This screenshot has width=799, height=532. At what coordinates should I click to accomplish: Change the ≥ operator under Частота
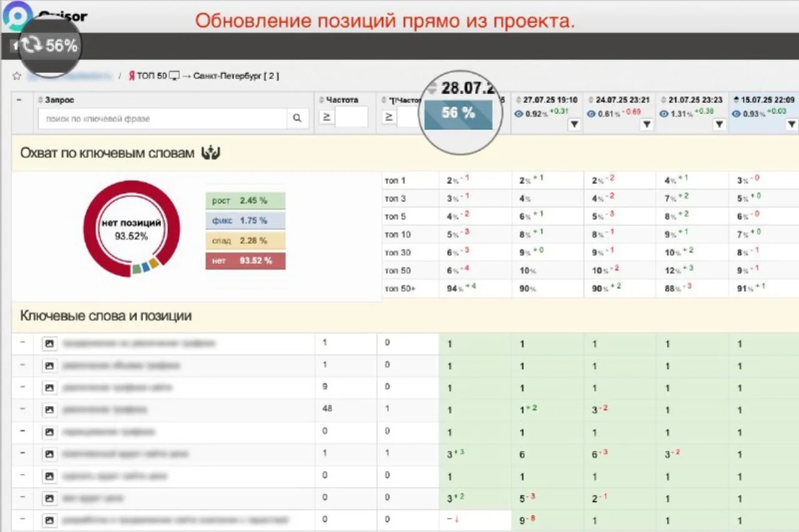coord(326,117)
